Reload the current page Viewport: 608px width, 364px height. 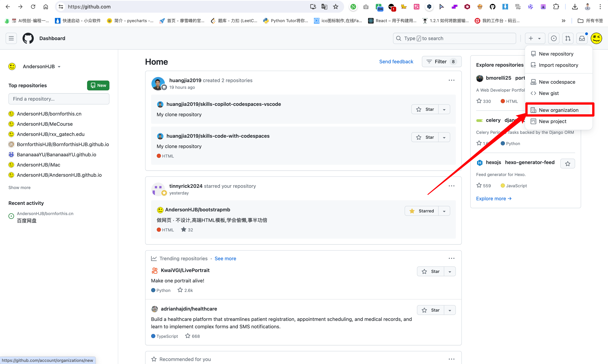[x=33, y=7]
